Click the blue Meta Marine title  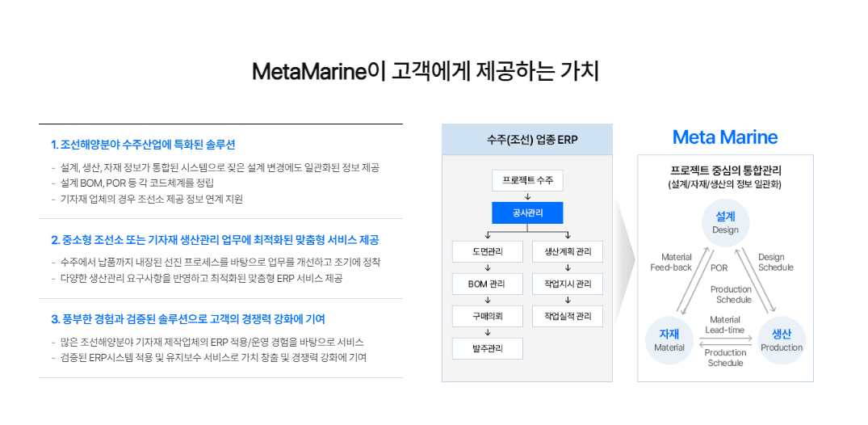(x=725, y=137)
